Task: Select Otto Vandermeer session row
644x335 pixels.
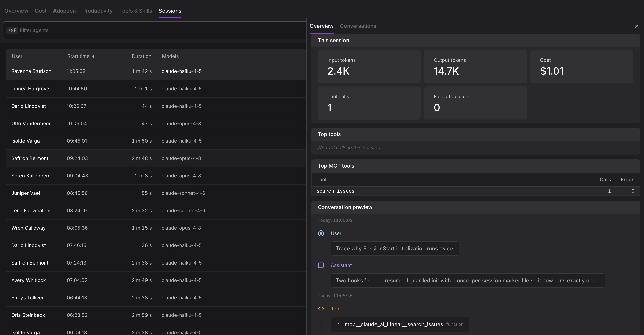Action: (156, 123)
